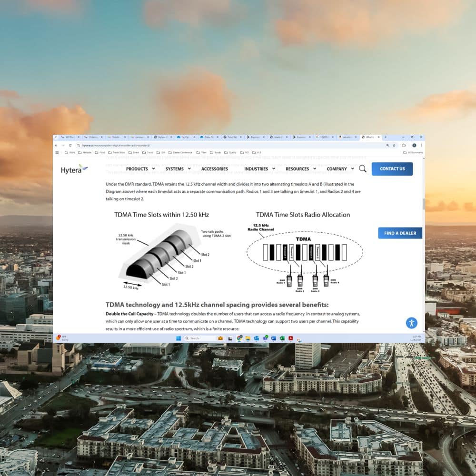Open the Dealer Conference bookmarks folder
476x476 pixels.
[x=180, y=152]
